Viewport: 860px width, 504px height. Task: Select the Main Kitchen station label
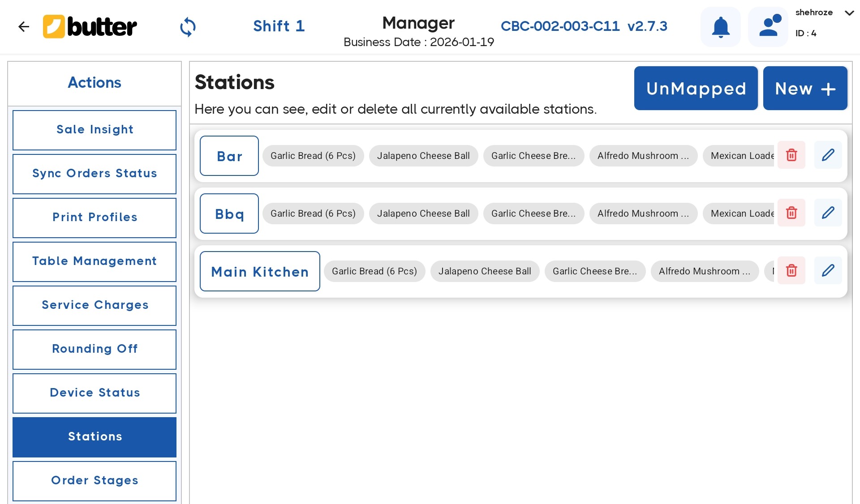260,272
